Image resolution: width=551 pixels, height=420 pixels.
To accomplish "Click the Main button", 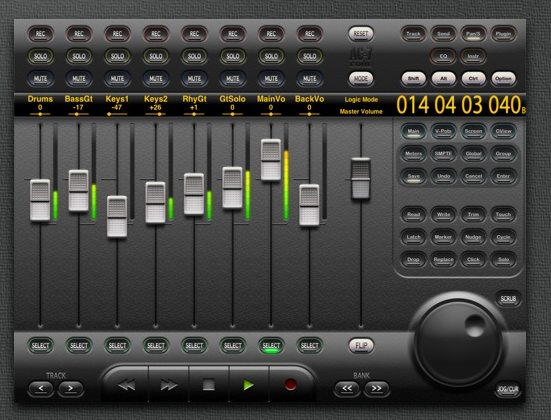I will [413, 131].
